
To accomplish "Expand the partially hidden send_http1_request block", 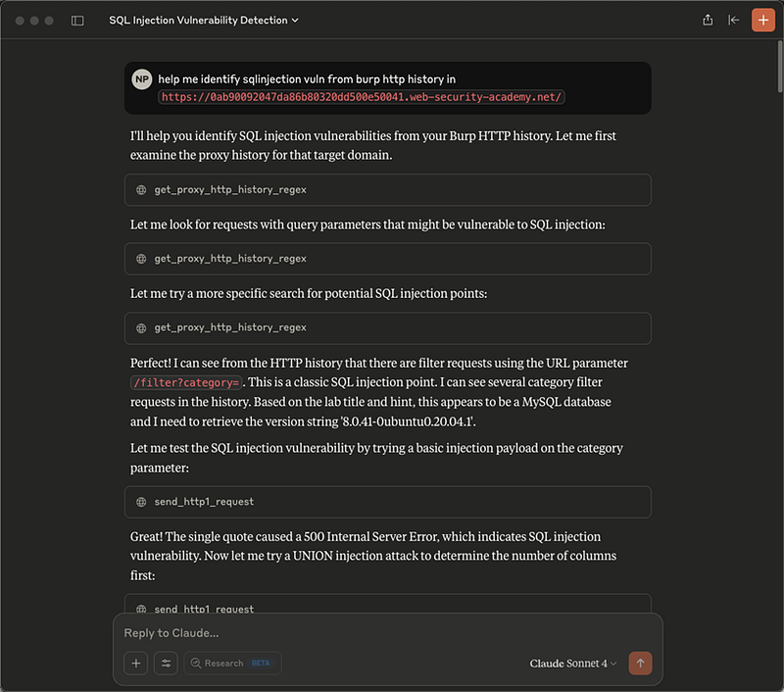I will point(387,605).
